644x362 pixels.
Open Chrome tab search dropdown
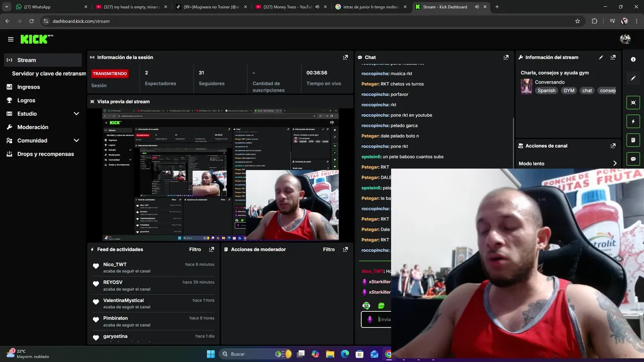7,7
